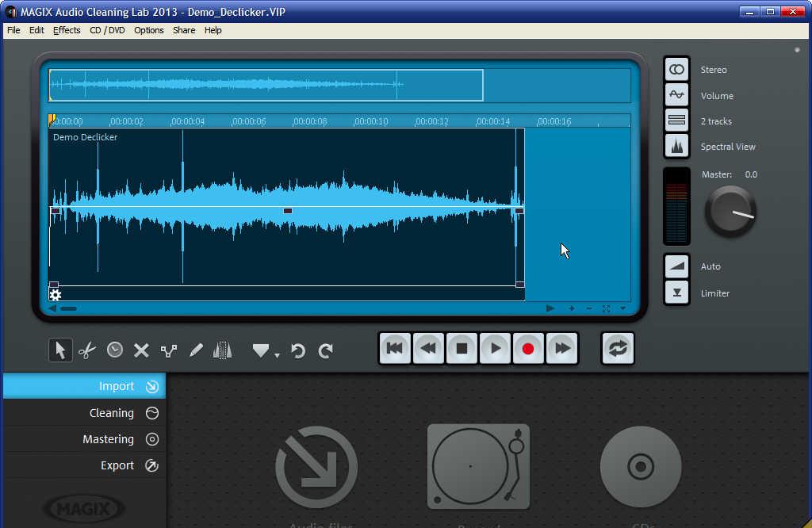The width and height of the screenshot is (812, 528).
Task: Click the Master value 0.0
Action: [x=751, y=174]
